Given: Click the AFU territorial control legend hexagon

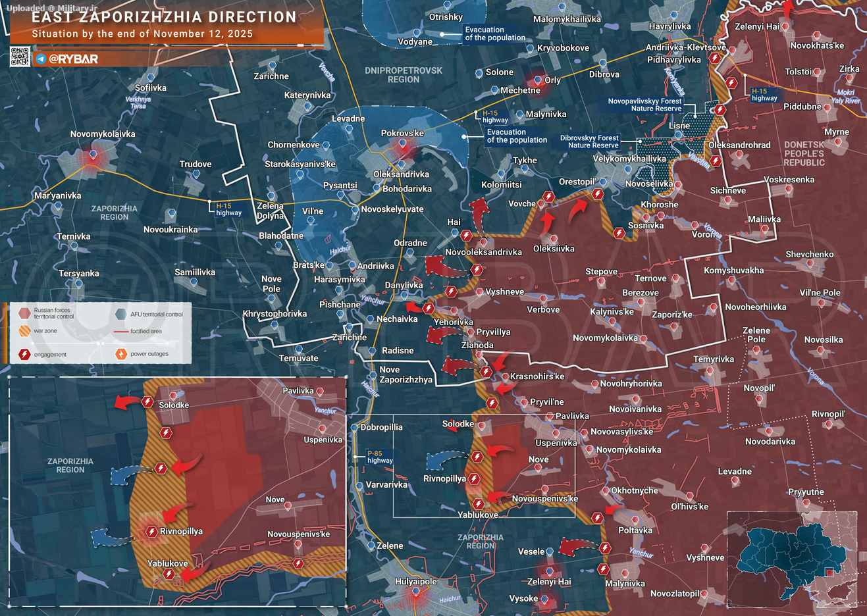Looking at the screenshot, I should click(x=120, y=314).
